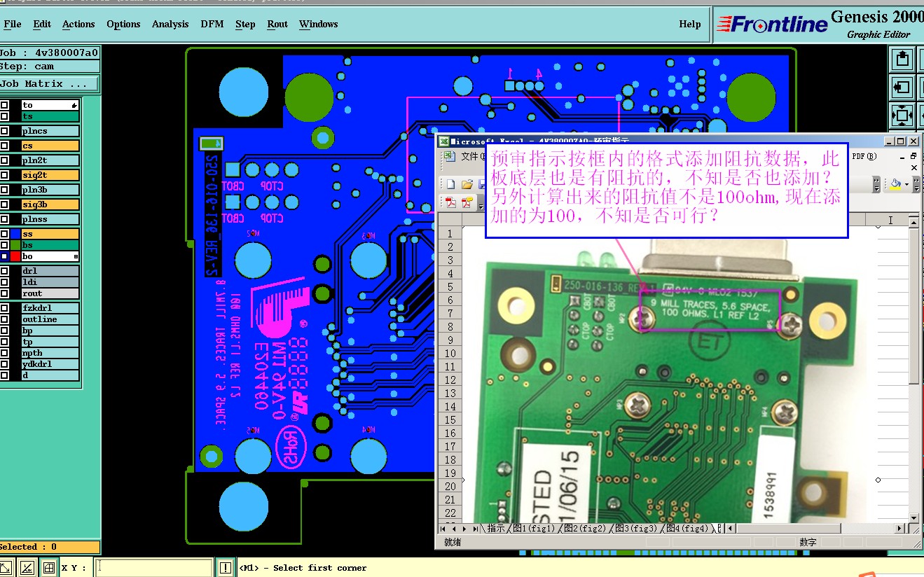Screen dimensions: 924x577
Task: Click the second icon in Genesis right toolbar
Action: click(x=902, y=87)
